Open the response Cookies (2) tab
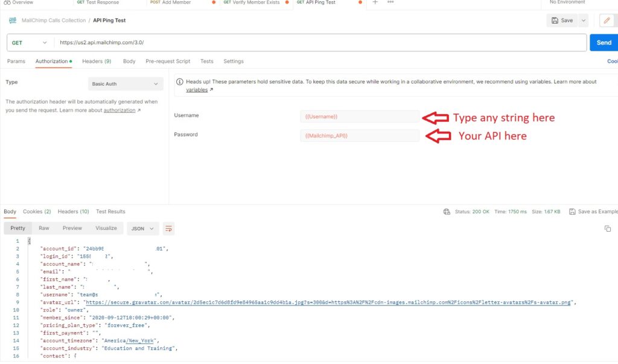Viewport: 618px width, 364px height. [x=37, y=211]
